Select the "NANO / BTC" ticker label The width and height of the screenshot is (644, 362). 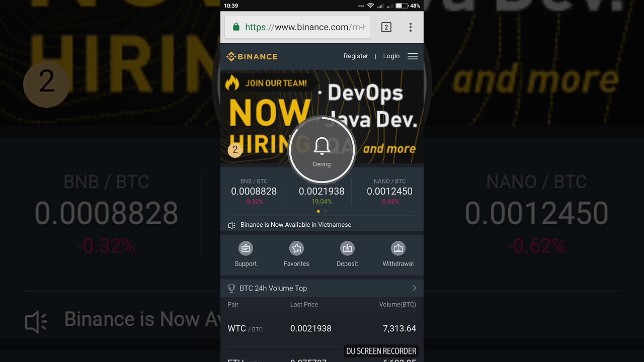click(389, 181)
